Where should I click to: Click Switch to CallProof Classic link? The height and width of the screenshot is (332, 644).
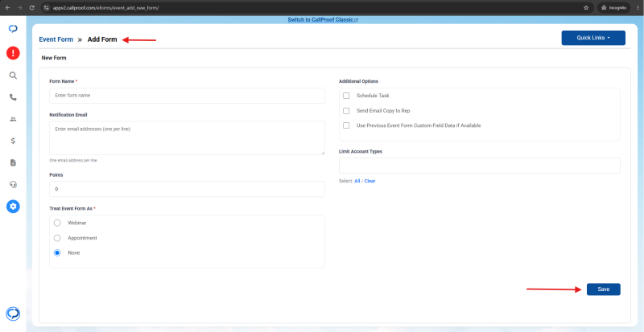323,19
